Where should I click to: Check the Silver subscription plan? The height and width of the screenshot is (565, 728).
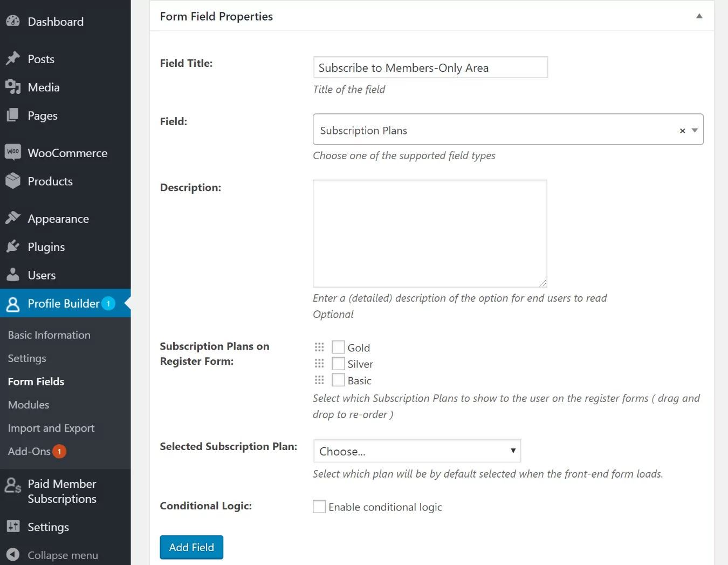(338, 363)
